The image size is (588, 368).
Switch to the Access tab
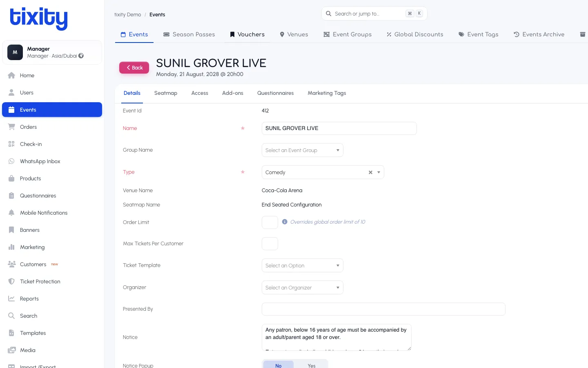pos(200,93)
